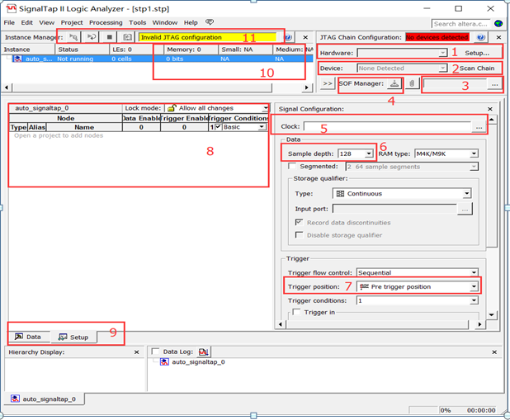Open the sample segments dropdown
The height and width of the screenshot is (420, 510).
point(474,167)
